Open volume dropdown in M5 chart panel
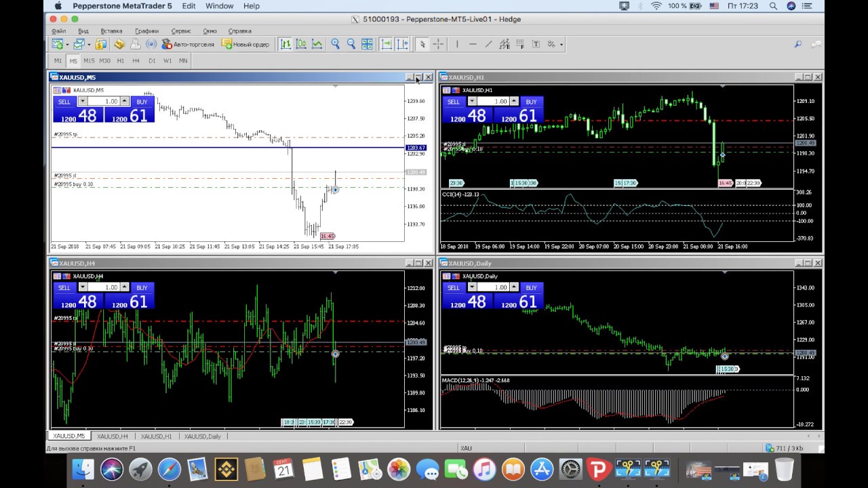Screen dimensions: 868x488 click(x=82, y=101)
